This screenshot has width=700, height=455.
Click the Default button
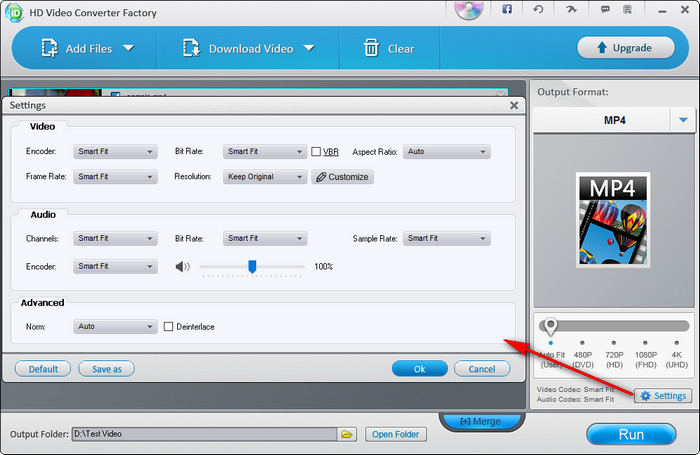tap(43, 369)
